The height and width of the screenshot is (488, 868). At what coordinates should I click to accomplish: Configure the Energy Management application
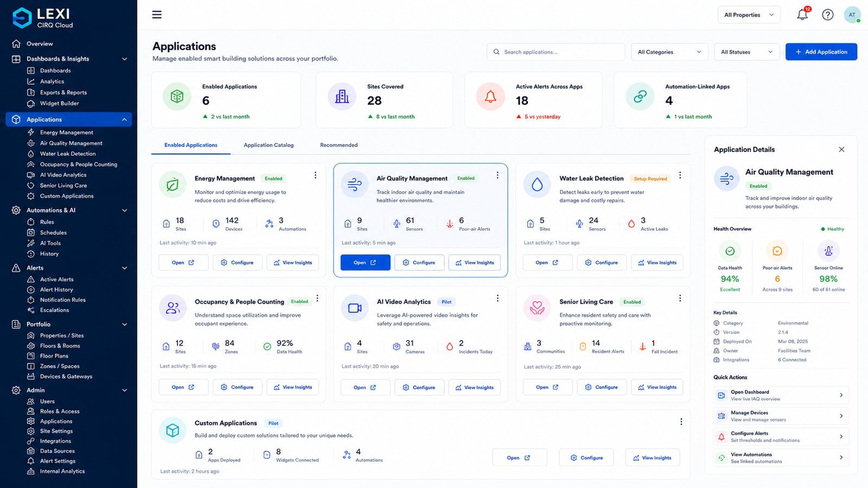click(x=238, y=262)
